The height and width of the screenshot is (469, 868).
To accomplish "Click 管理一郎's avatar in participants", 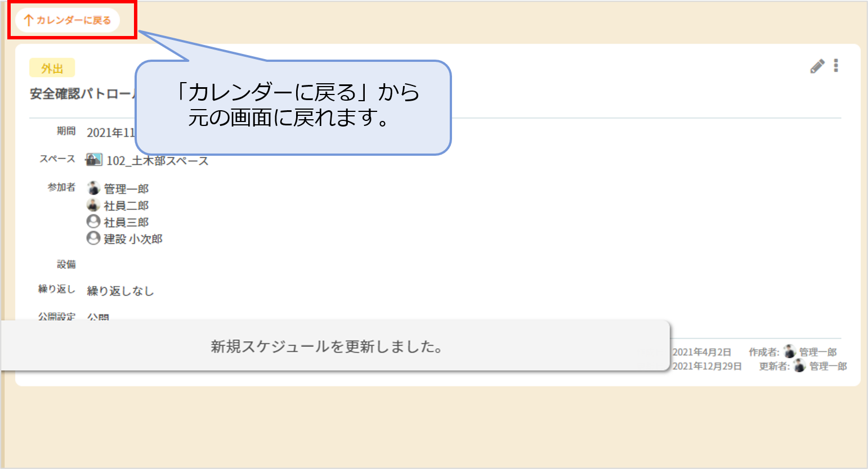I will (93, 188).
